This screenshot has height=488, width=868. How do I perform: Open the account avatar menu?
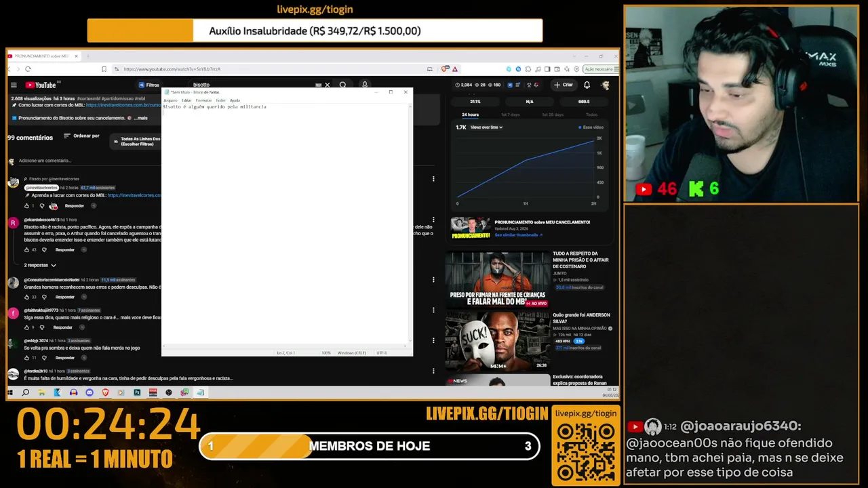click(x=606, y=85)
